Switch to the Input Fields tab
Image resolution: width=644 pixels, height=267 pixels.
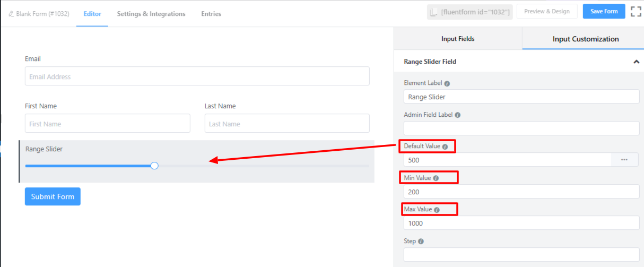pyautogui.click(x=458, y=39)
